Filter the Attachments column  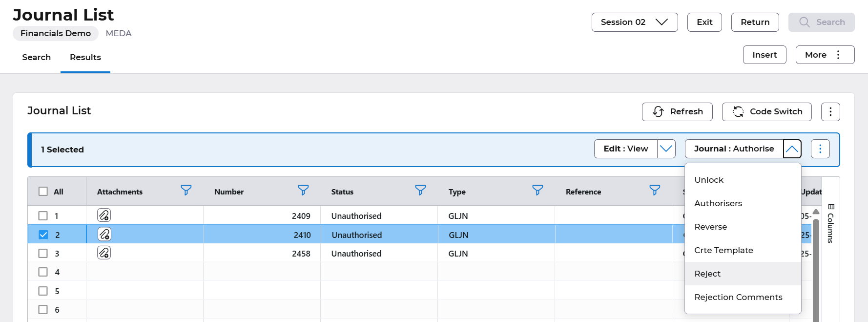186,190
